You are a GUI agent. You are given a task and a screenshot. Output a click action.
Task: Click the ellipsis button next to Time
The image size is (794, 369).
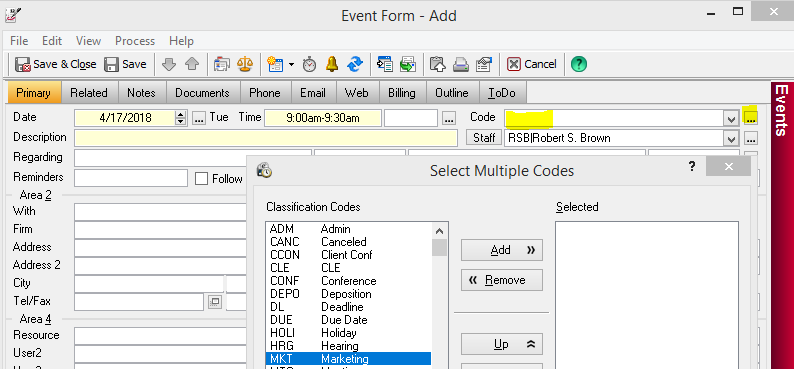click(x=449, y=118)
